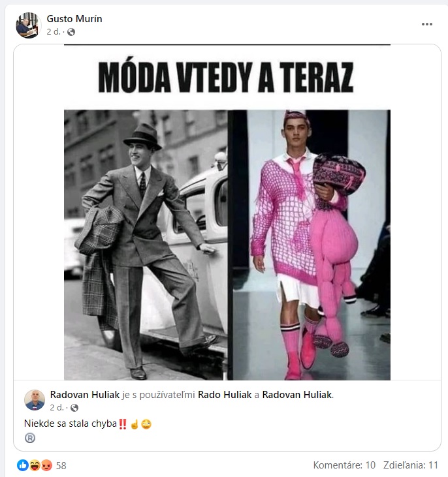Viewport: 448px width, 477px height.
Task: Click the globe icon in the shared post
Action: [74, 408]
